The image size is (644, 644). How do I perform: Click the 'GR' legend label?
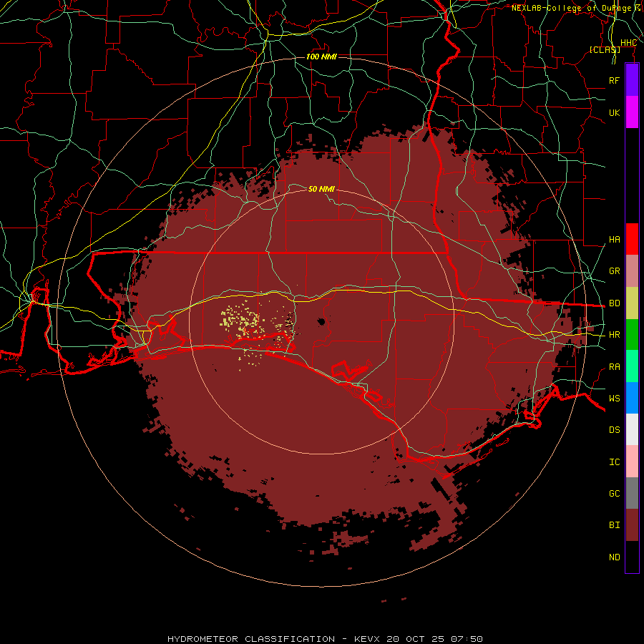614,271
